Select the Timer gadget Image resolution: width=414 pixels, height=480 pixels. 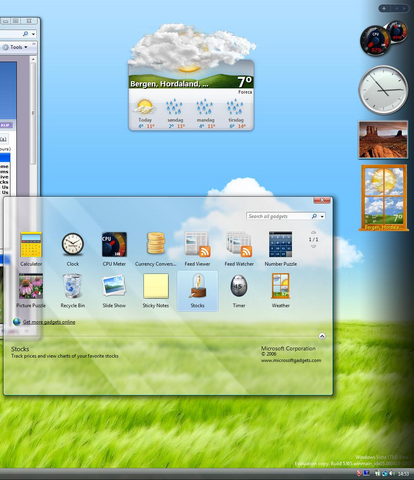(x=239, y=290)
